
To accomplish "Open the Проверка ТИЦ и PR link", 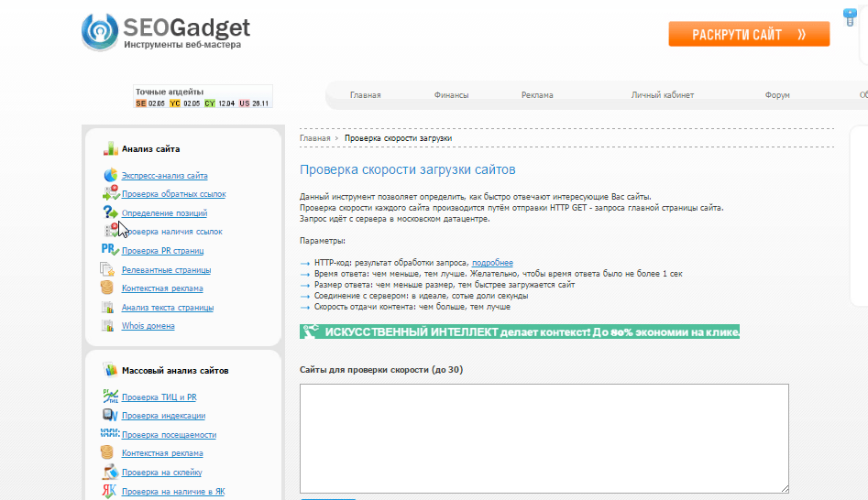I will (159, 397).
